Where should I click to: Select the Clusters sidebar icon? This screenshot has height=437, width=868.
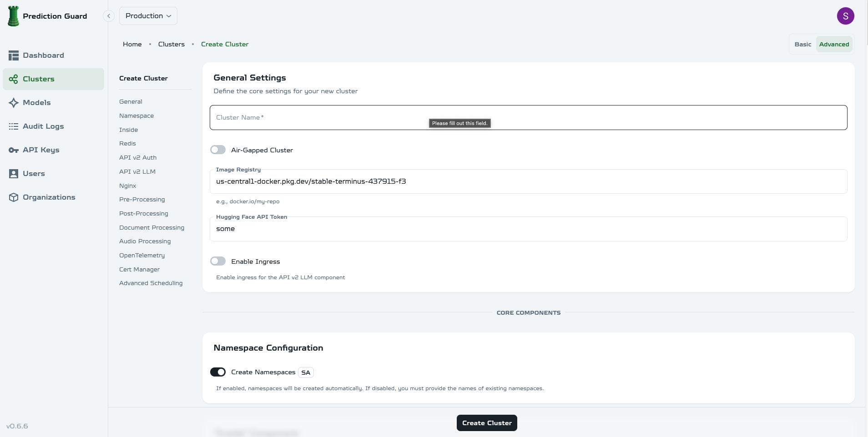[14, 79]
